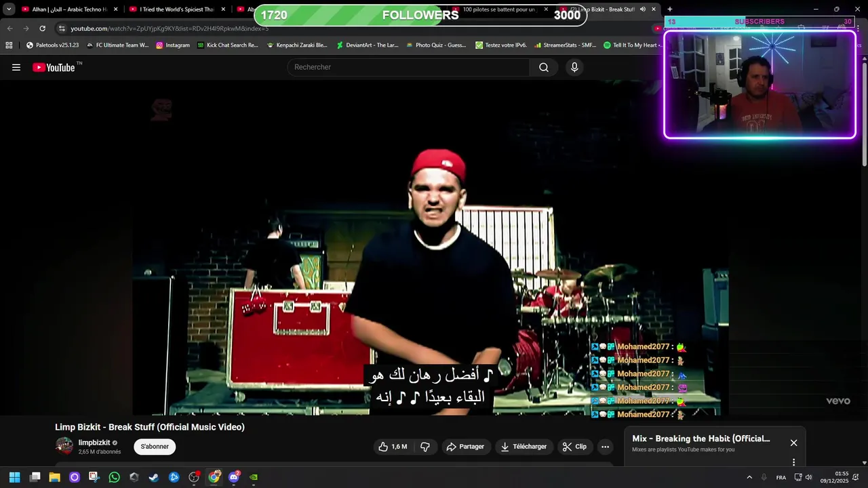868x488 pixels.
Task: Open a new browser tab
Action: (669, 9)
